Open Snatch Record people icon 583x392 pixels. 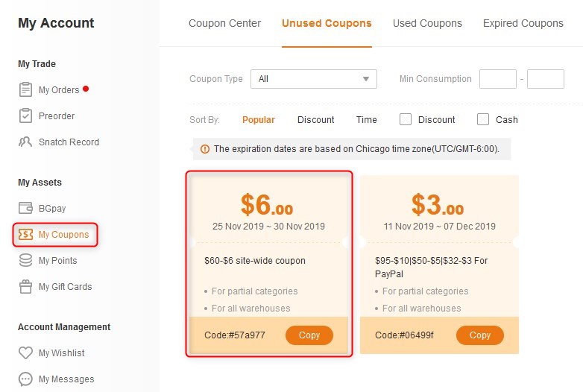point(25,142)
